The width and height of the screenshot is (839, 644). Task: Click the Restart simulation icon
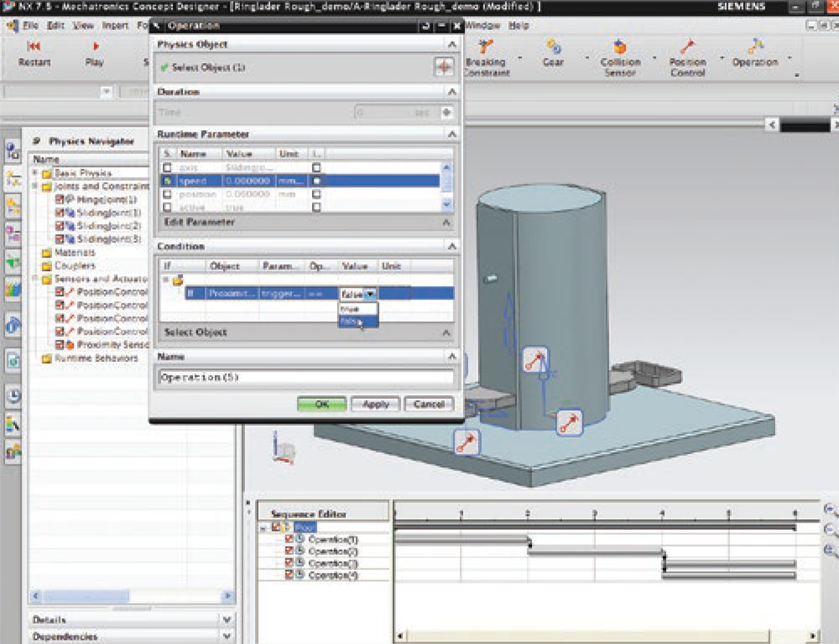[x=34, y=47]
